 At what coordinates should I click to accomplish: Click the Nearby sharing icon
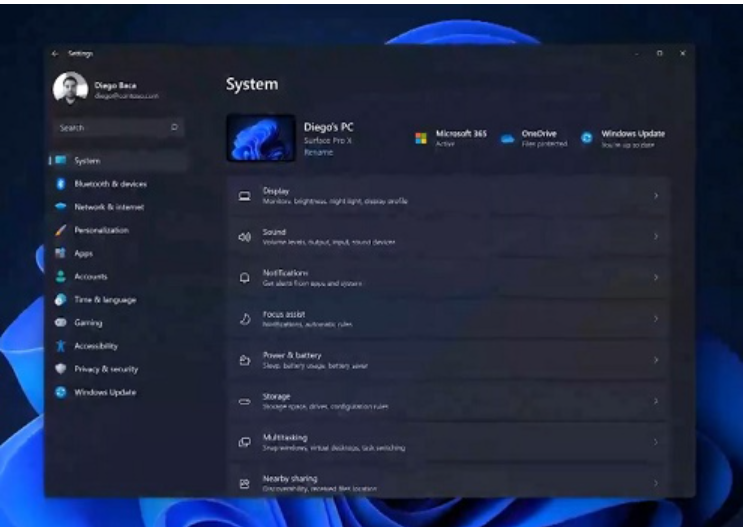coord(245,483)
